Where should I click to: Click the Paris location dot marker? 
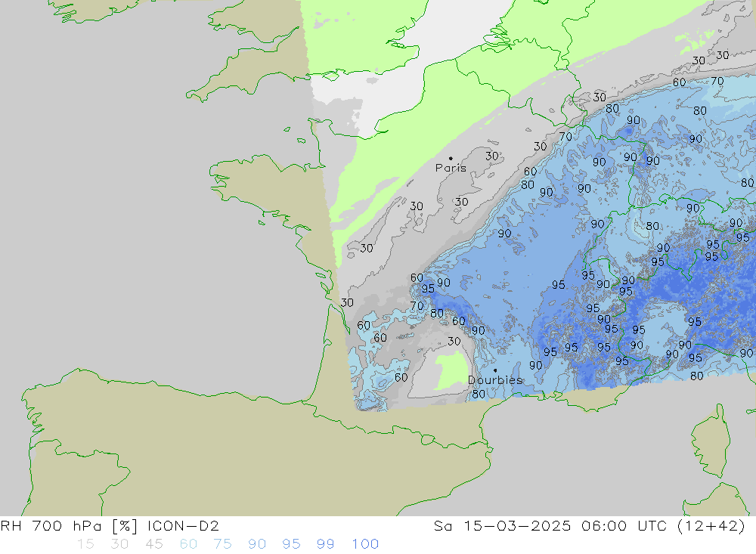451,158
